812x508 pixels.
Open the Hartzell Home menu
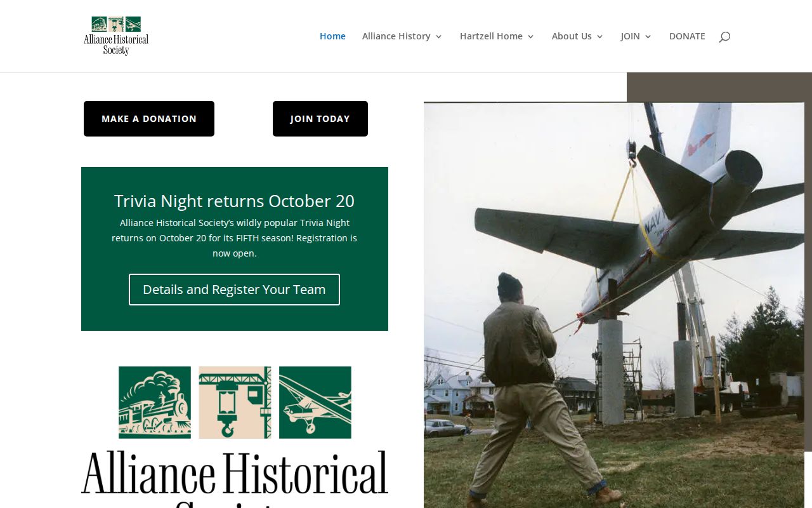click(x=491, y=36)
